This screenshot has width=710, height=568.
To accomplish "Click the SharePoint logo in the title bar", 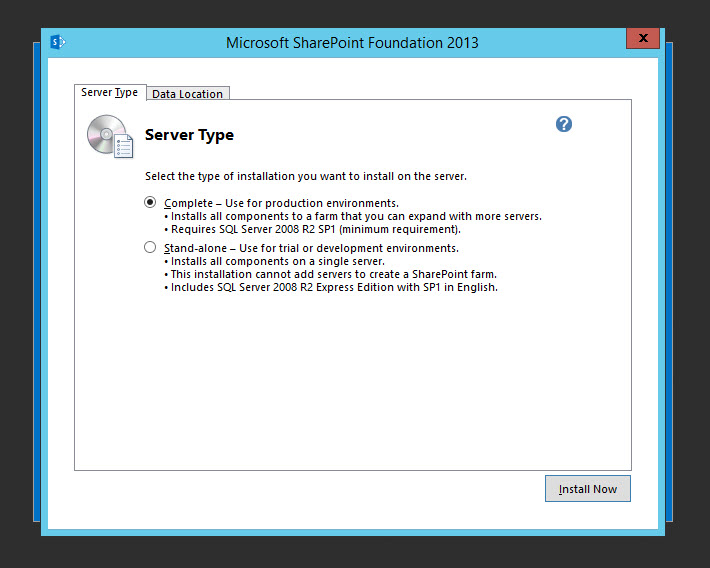I will (x=58, y=42).
